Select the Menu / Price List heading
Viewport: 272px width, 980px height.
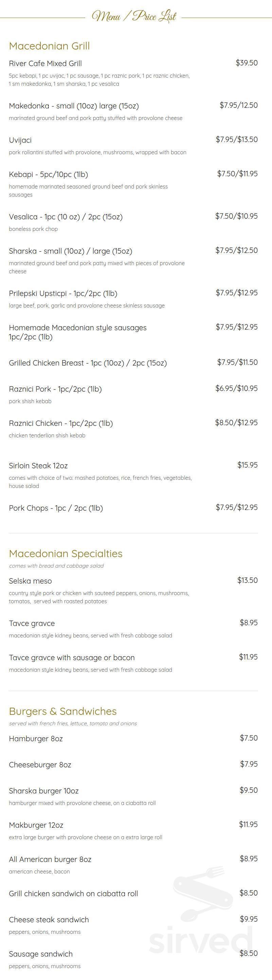[134, 16]
